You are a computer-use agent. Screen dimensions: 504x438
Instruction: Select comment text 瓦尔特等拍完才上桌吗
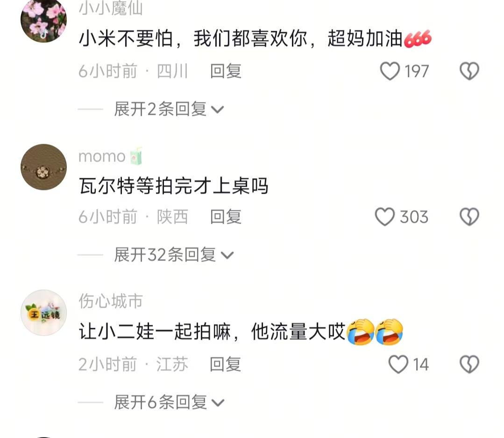tap(174, 186)
